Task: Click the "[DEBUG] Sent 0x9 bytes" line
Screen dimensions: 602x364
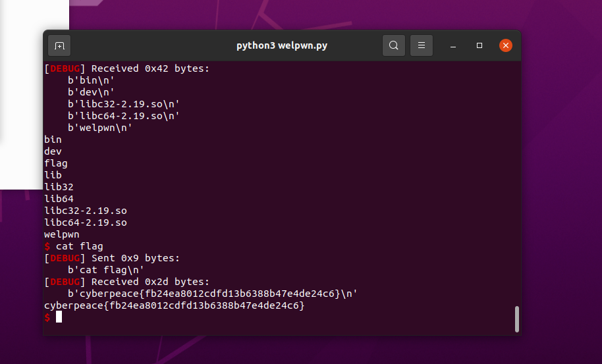Action: point(112,258)
